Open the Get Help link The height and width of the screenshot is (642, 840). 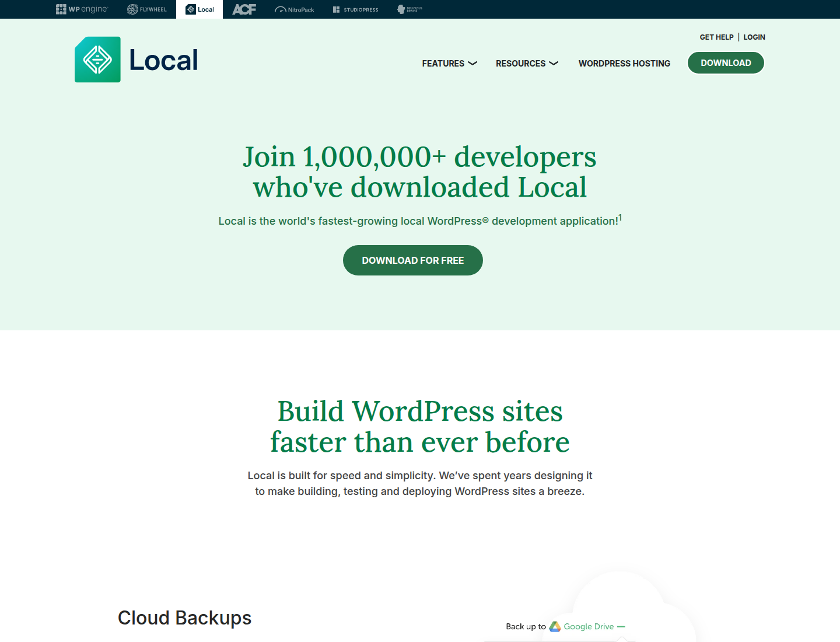[x=716, y=37]
